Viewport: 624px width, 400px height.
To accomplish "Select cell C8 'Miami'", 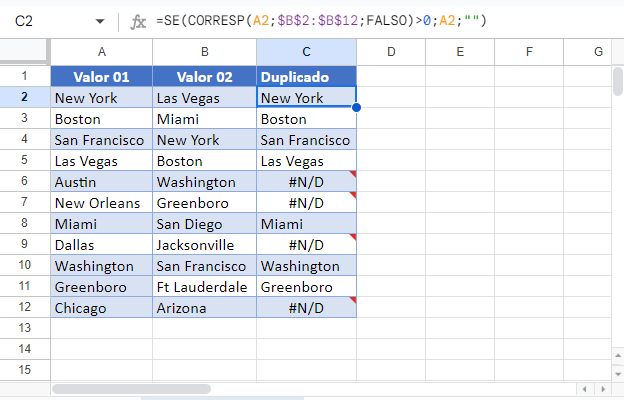I will pyautogui.click(x=306, y=223).
